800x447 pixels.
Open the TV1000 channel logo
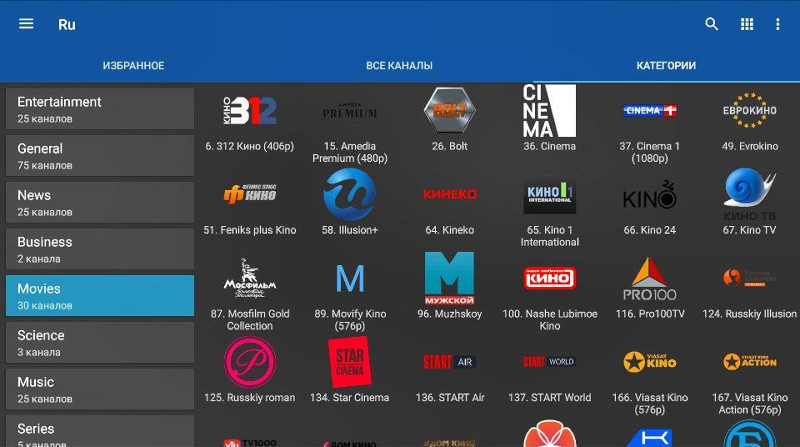[250, 442]
